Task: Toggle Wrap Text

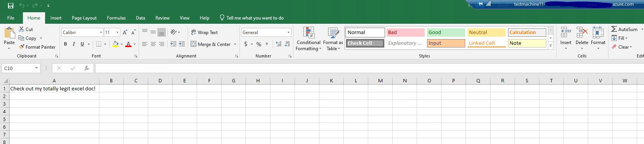Action: (x=204, y=33)
